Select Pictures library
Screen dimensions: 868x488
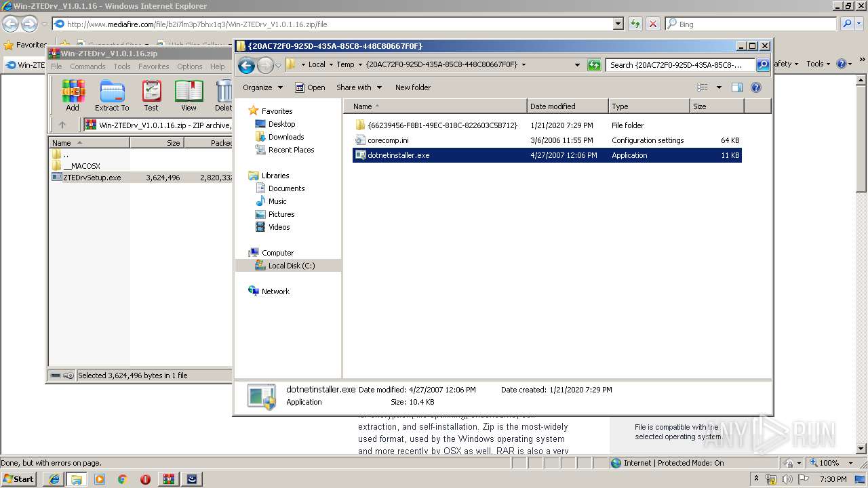tap(281, 214)
